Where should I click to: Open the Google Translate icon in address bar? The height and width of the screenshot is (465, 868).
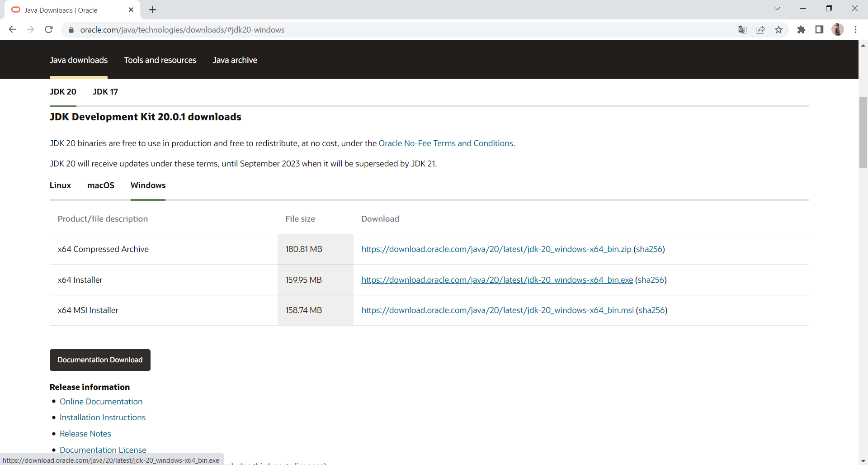[742, 30]
